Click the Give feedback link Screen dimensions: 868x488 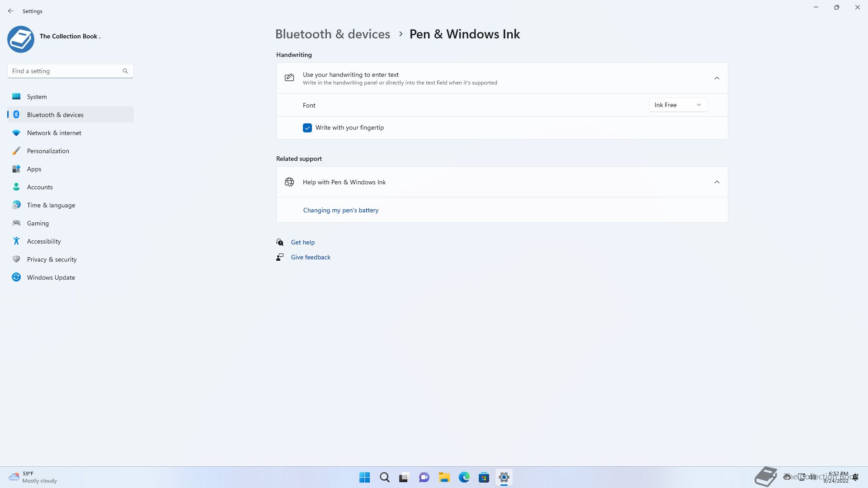(311, 257)
